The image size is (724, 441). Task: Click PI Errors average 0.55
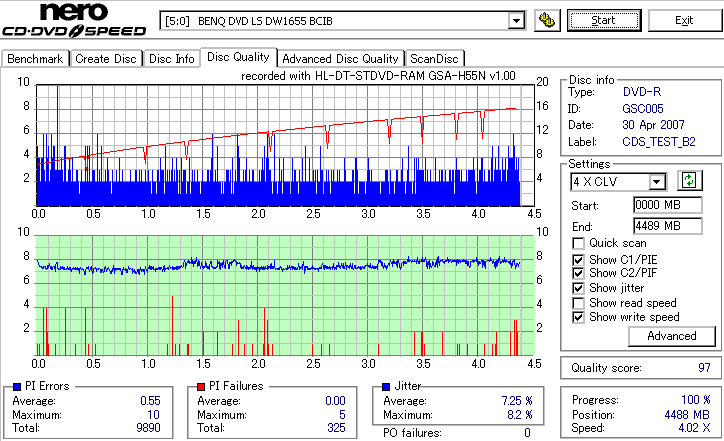150,400
